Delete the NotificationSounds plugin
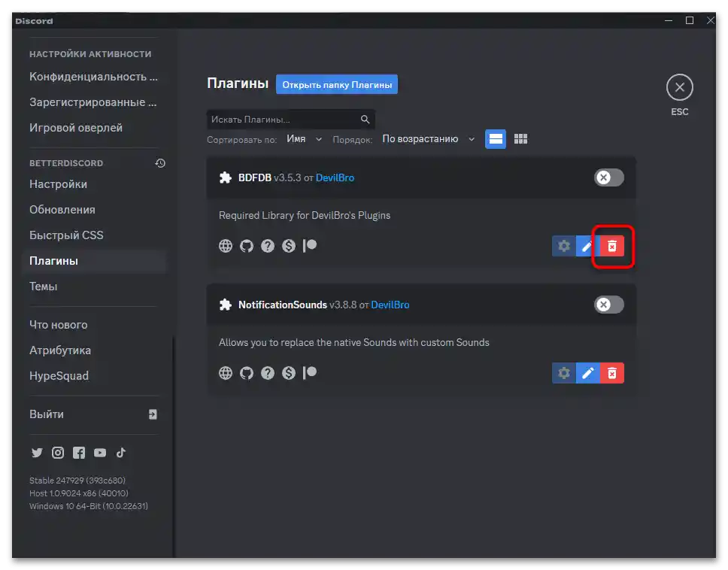The image size is (728, 570). 612,373
